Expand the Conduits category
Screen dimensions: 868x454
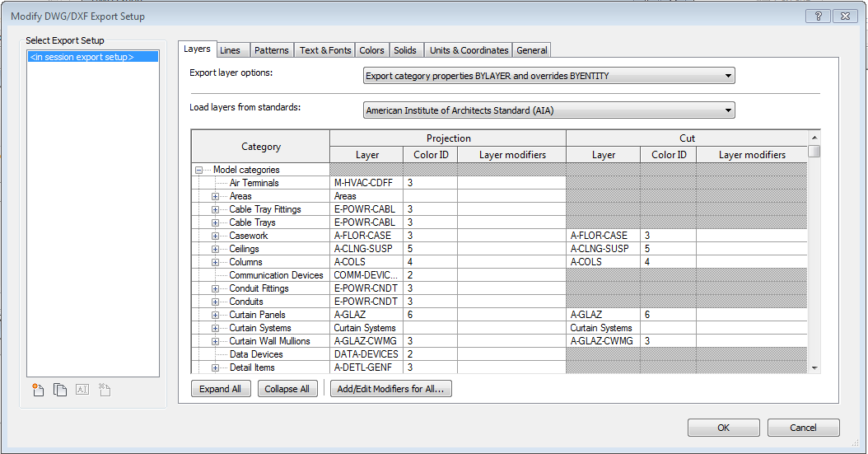(215, 302)
